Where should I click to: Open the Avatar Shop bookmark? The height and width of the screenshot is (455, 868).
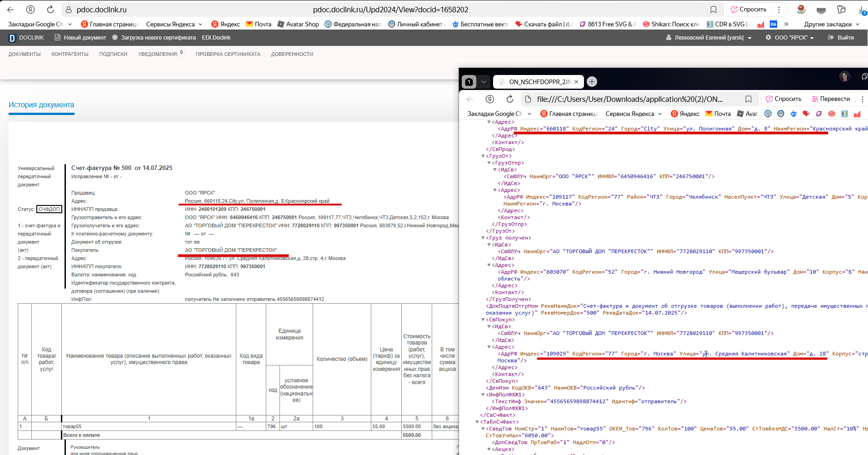point(298,24)
